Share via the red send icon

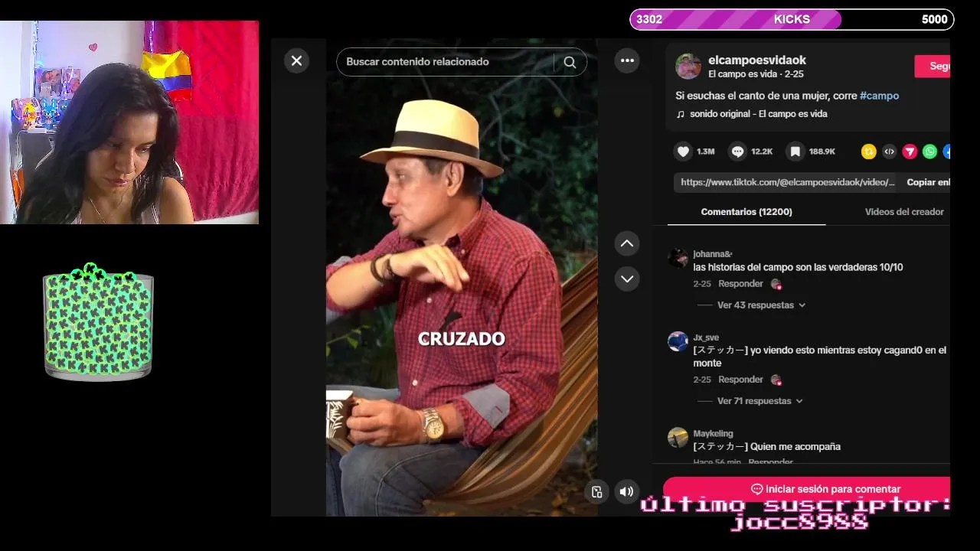(910, 152)
